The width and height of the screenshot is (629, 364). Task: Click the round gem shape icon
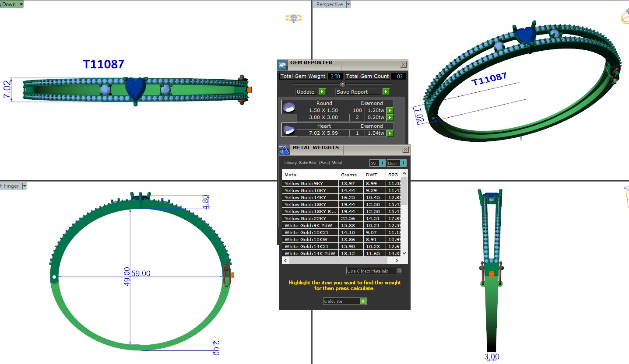tap(289, 107)
